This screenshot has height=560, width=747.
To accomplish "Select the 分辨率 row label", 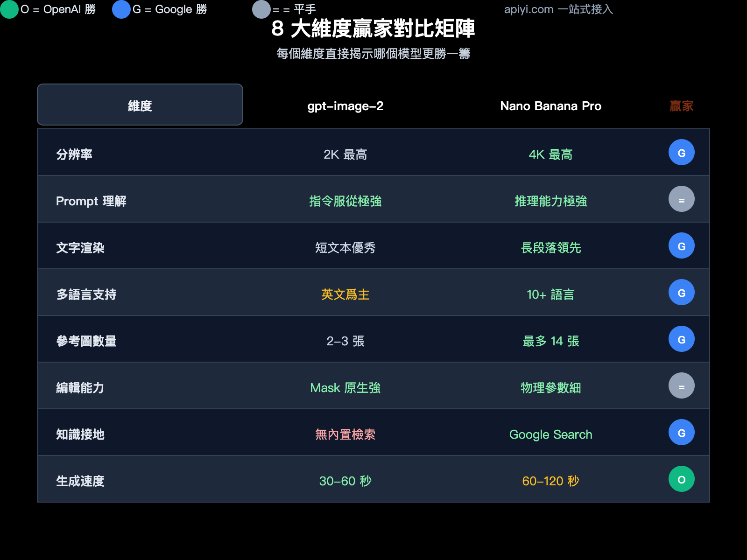I will pos(74,154).
